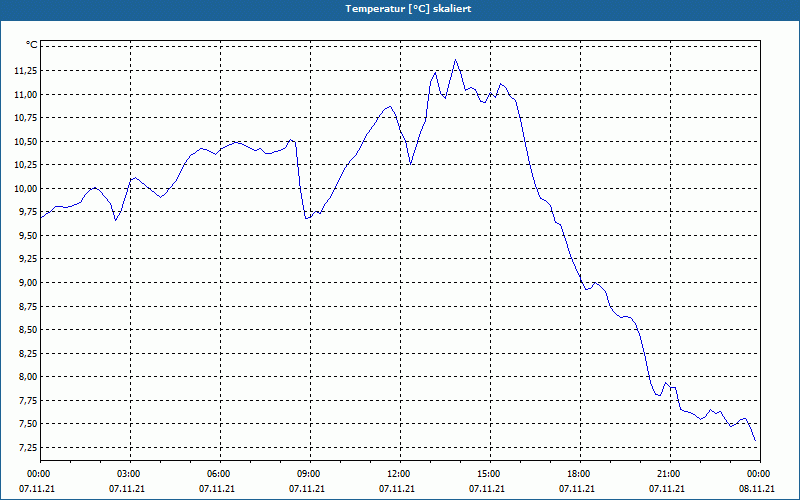Viewport: 800px width, 500px height.
Task: Click the '10,75' y-axis label
Action: point(26,118)
